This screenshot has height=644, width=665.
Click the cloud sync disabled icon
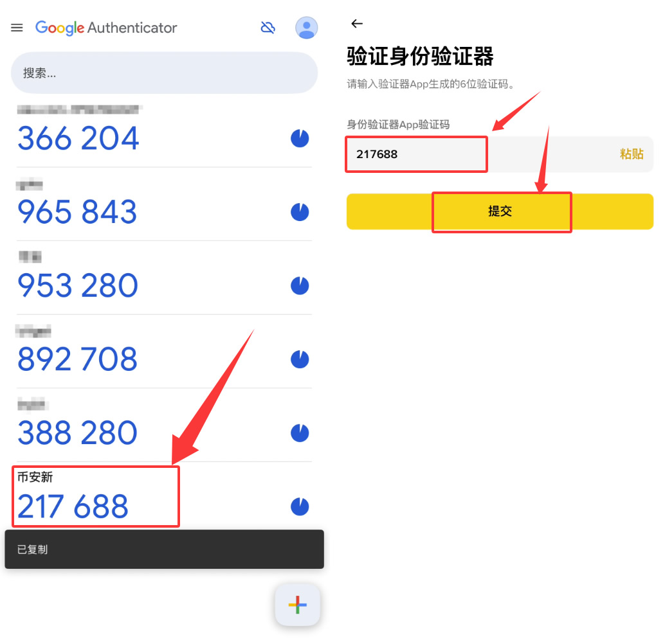[268, 28]
